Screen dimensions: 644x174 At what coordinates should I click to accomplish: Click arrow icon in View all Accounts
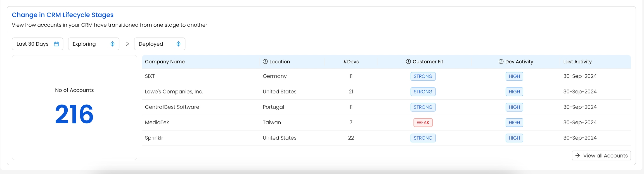click(577, 156)
